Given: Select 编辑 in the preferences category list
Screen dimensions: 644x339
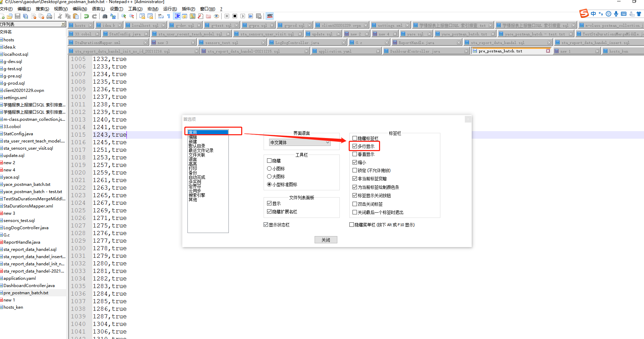Looking at the screenshot, I should pyautogui.click(x=192, y=137).
